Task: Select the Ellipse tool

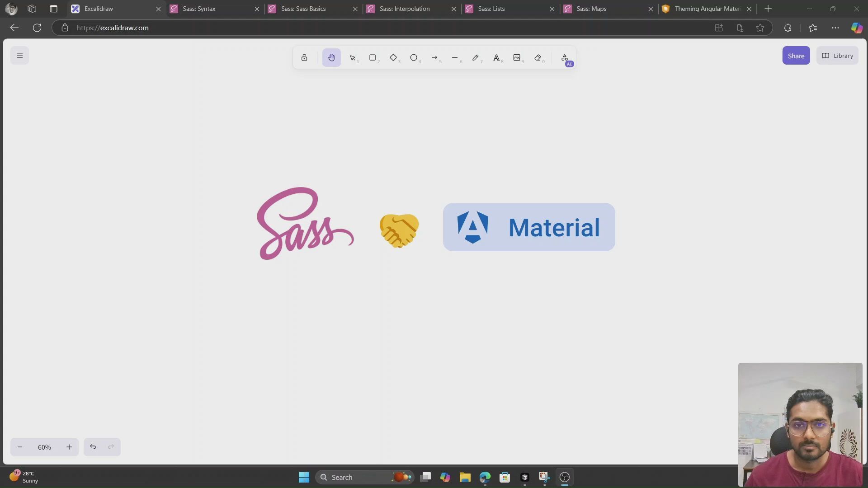Action: pyautogui.click(x=414, y=57)
